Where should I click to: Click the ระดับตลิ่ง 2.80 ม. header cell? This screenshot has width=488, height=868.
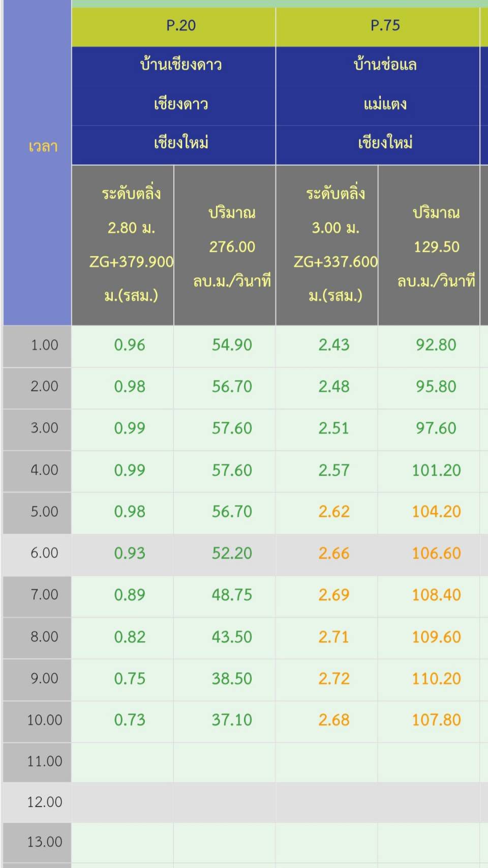click(x=131, y=245)
